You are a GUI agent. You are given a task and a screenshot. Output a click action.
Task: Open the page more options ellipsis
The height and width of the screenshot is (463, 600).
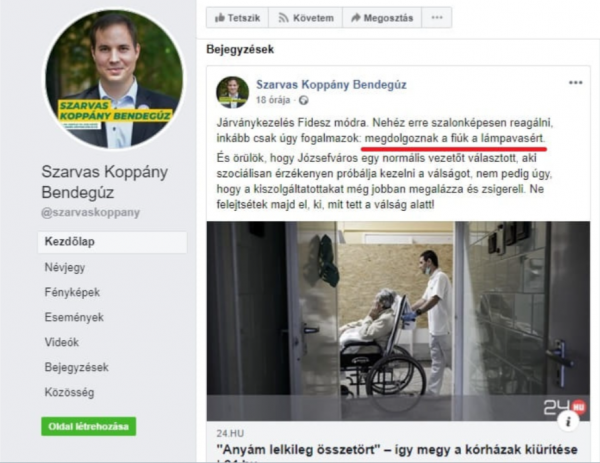437,18
